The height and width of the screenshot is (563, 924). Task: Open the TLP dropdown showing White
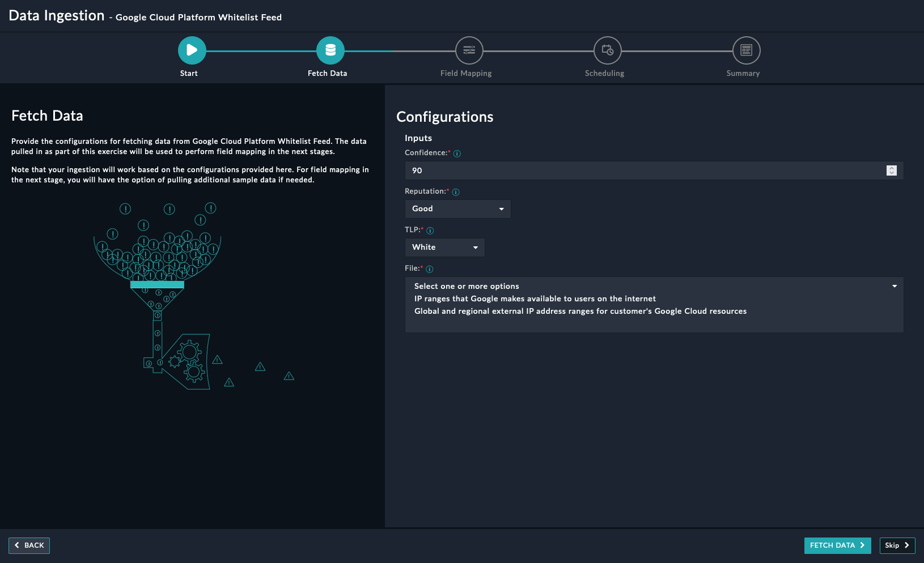tap(444, 248)
